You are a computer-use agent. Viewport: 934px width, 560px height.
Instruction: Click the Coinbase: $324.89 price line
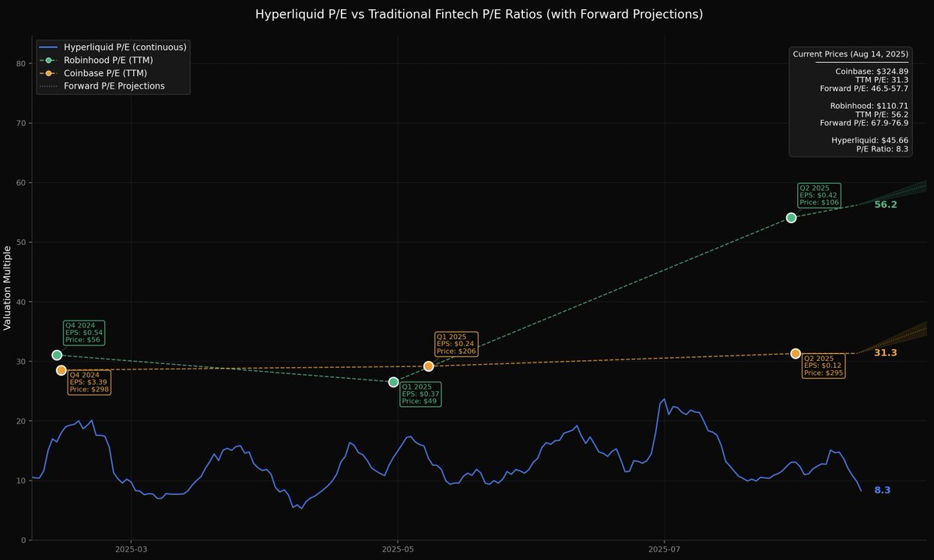coord(872,71)
